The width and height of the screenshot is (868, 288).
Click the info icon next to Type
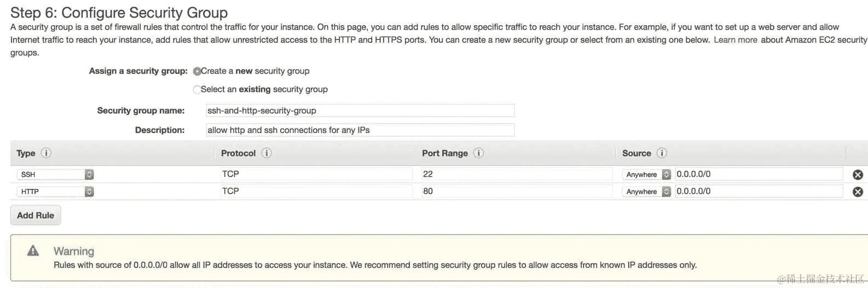(x=47, y=153)
